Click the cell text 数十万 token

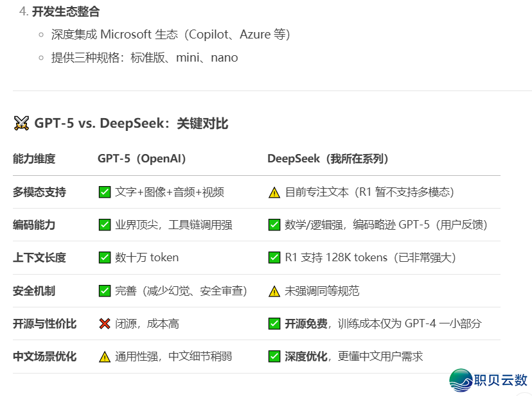pos(146,257)
